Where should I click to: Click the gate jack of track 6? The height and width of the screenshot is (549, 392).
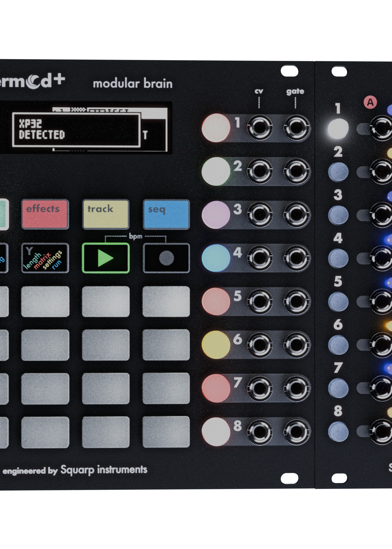(297, 345)
